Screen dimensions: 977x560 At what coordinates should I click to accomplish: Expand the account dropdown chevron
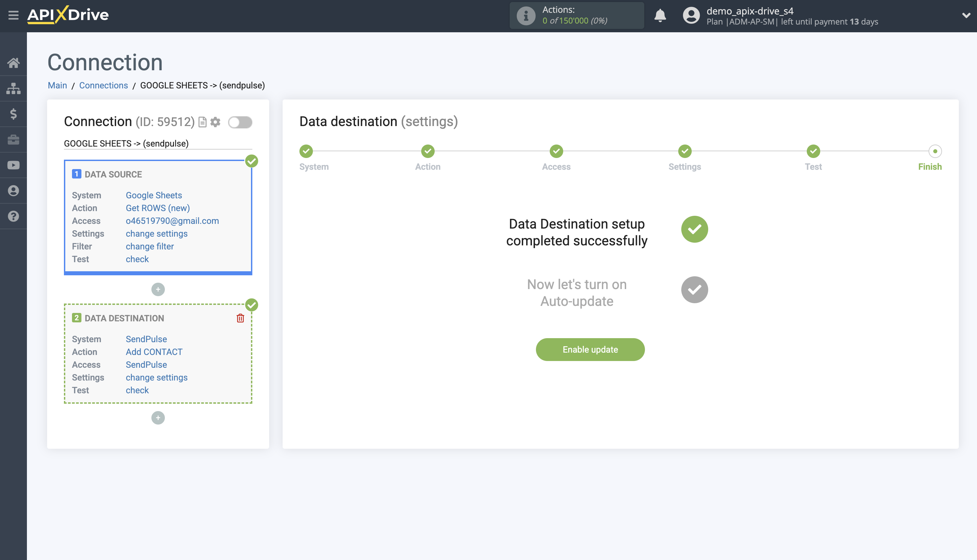(x=966, y=15)
